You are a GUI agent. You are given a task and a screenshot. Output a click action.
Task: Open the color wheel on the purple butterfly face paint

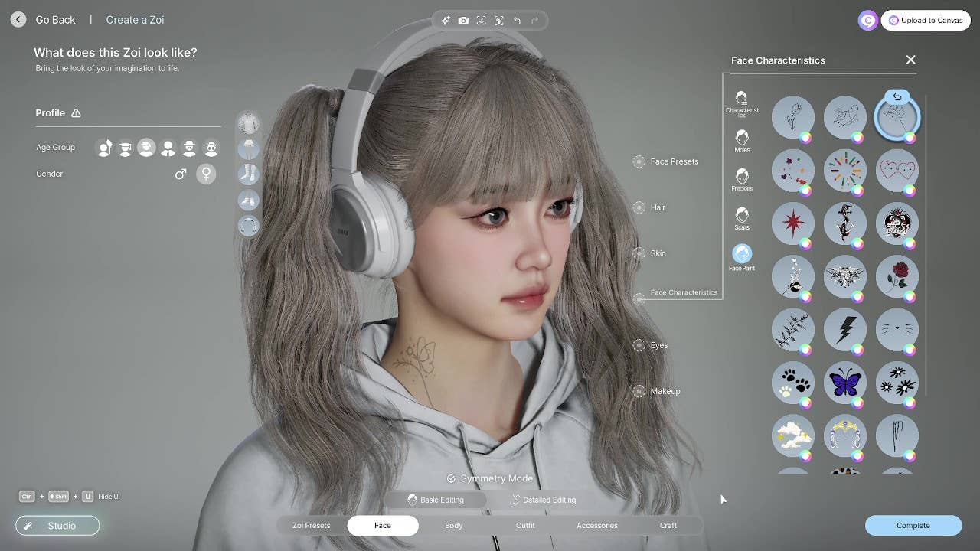coord(857,403)
